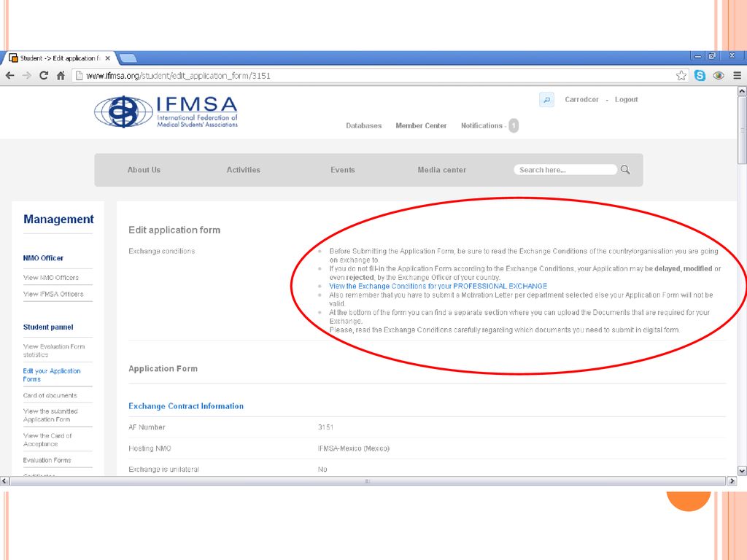
Task: Open the Skype extension icon
Action: pos(700,75)
